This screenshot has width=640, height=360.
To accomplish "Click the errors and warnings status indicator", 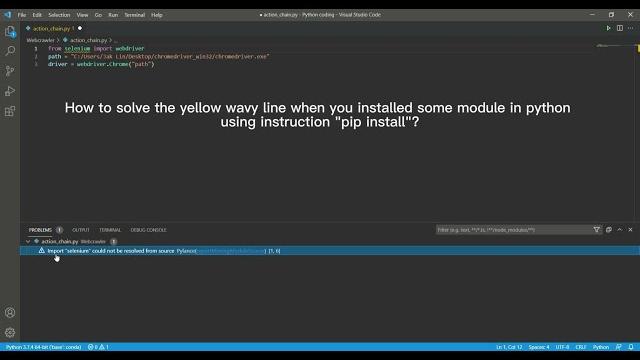I will pos(98,347).
